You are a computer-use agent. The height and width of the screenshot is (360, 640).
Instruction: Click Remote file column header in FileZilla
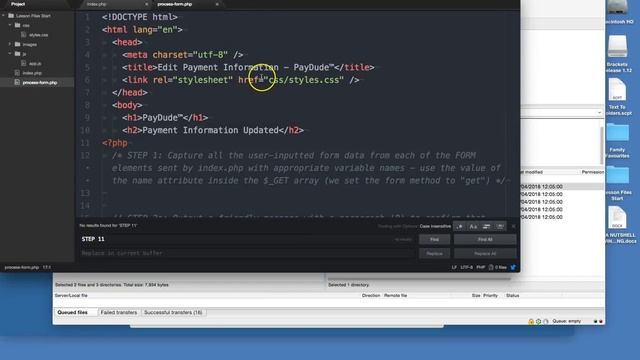pyautogui.click(x=395, y=295)
